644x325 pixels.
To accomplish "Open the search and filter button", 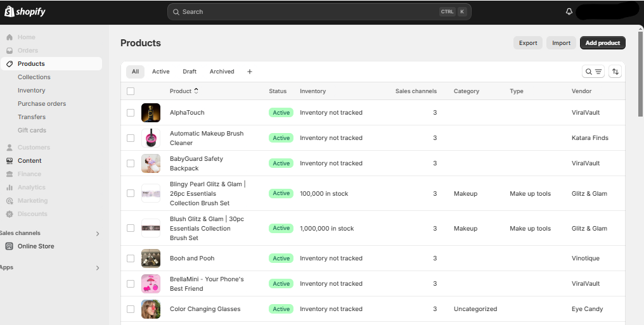I will [593, 72].
